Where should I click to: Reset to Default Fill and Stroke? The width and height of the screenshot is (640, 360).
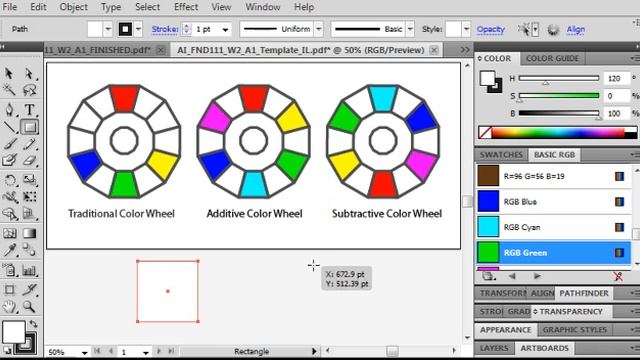(7, 350)
